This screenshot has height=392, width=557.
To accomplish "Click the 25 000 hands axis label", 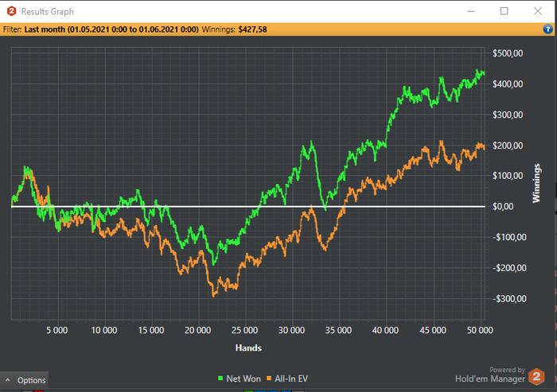I will tap(245, 330).
